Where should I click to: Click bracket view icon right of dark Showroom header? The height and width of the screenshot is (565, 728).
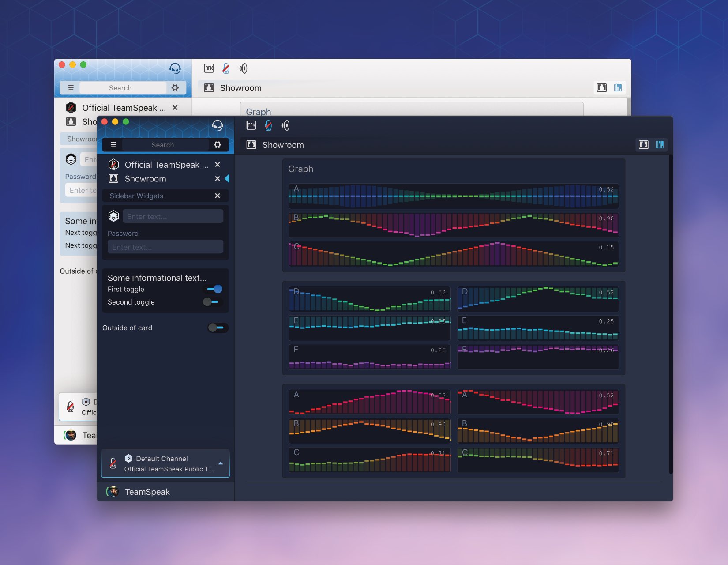click(644, 145)
